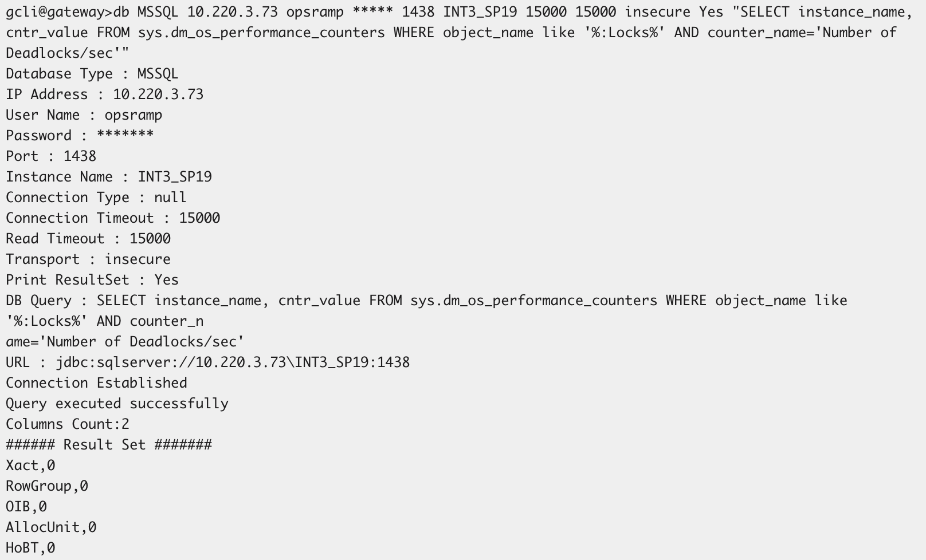Screen dimensions: 926x560
Task: Click the 'Instance Name : INT3_SP19' line
Action: pyautogui.click(x=109, y=177)
